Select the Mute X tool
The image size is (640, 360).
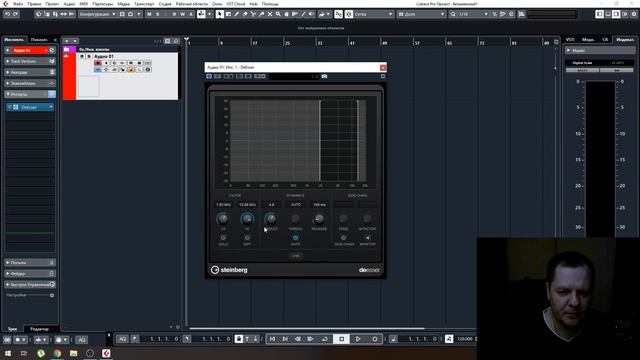[270, 14]
